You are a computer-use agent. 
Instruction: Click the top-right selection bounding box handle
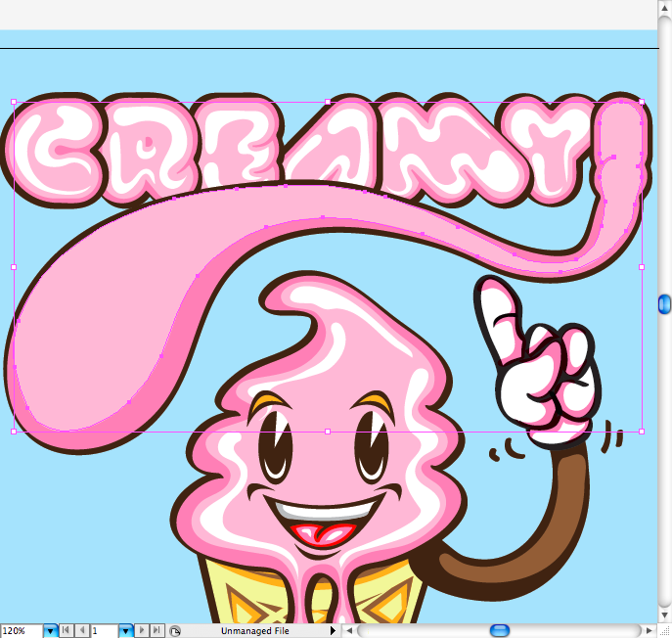[642, 102]
